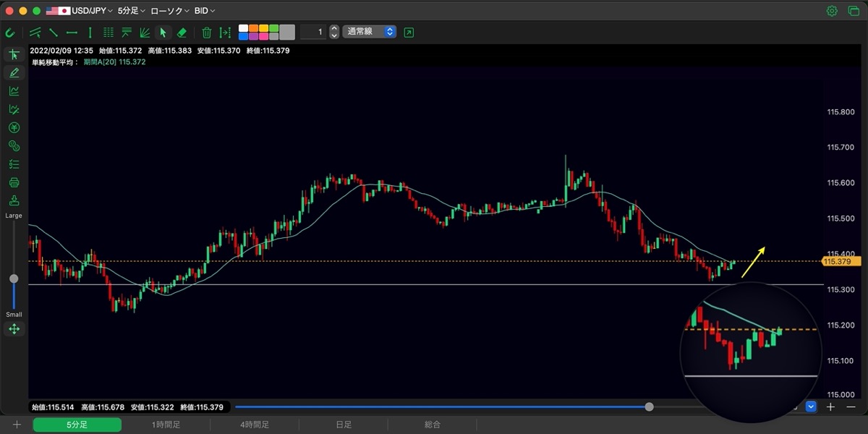Click the plus zoom-in button
868x434 pixels.
(830, 407)
